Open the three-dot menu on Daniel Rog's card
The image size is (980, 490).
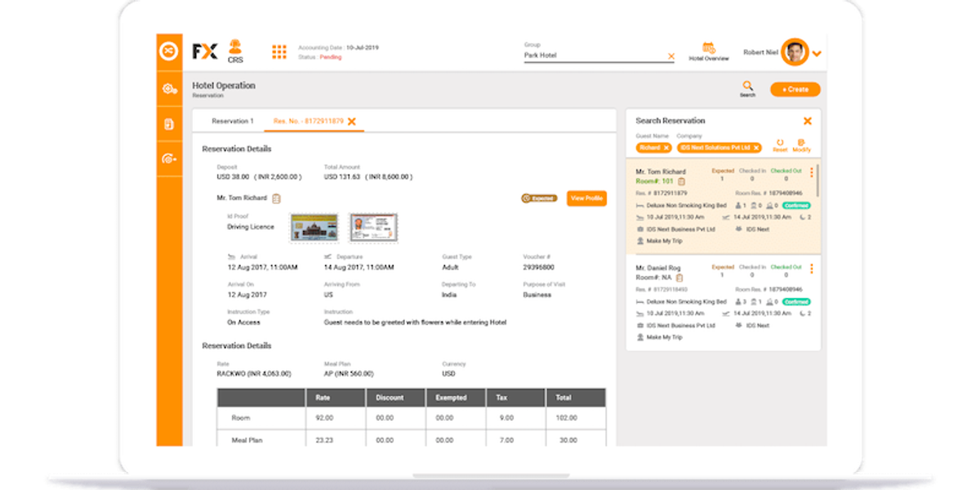pos(811,269)
